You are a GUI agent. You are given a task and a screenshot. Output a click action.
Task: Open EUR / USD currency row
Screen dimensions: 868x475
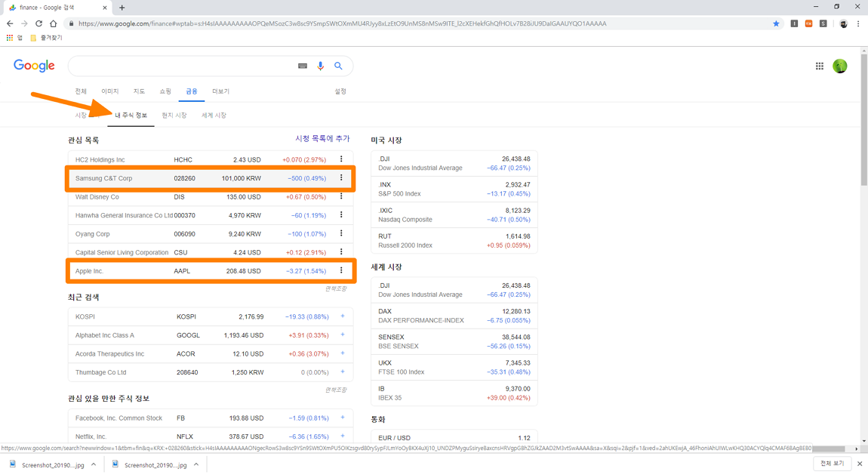454,437
